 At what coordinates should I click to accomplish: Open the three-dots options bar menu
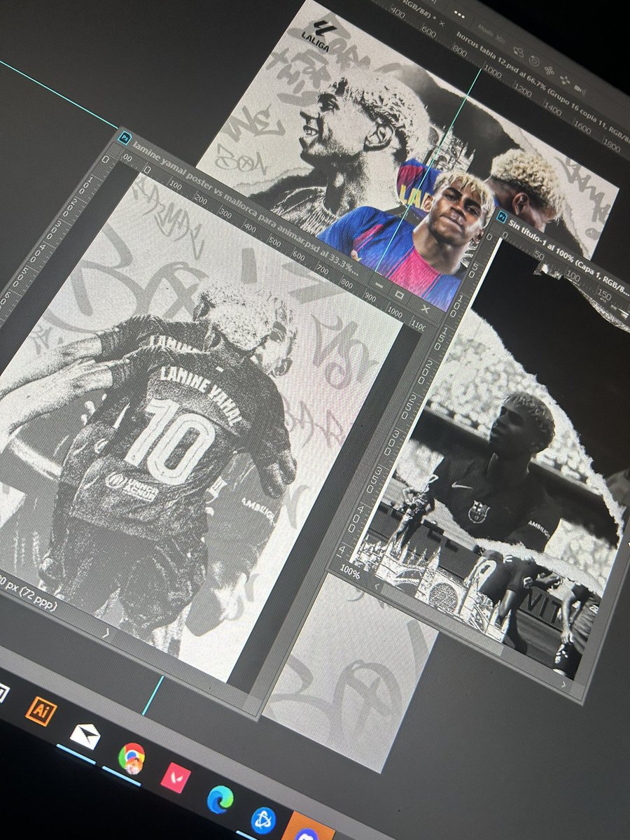[x=459, y=15]
